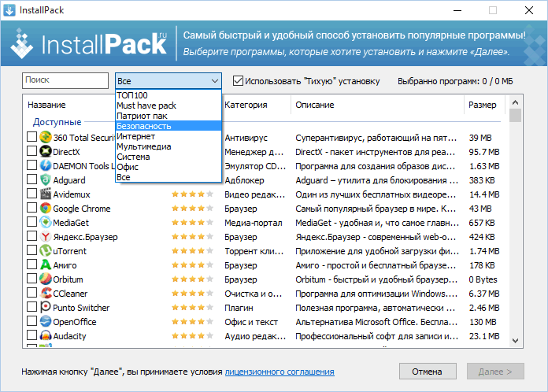Click the Audacity headphones icon
548x392 pixels.
point(46,335)
